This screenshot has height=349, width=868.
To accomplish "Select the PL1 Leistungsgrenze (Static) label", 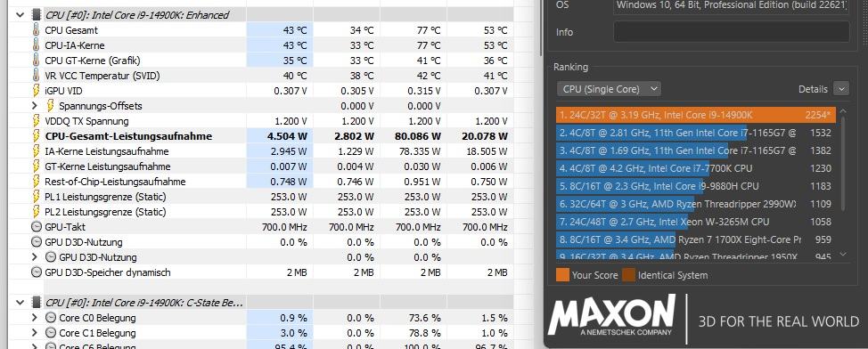I will click(105, 197).
